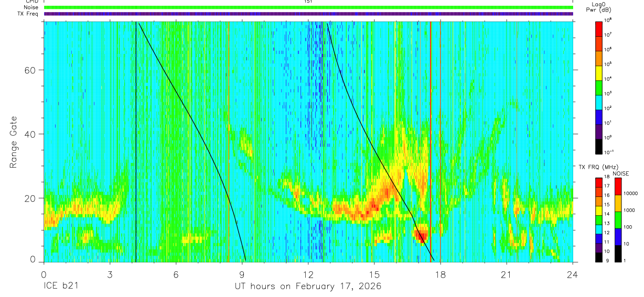The image size is (644, 297).
Task: Click the black vertical line near 4 UT
Action: (136, 141)
